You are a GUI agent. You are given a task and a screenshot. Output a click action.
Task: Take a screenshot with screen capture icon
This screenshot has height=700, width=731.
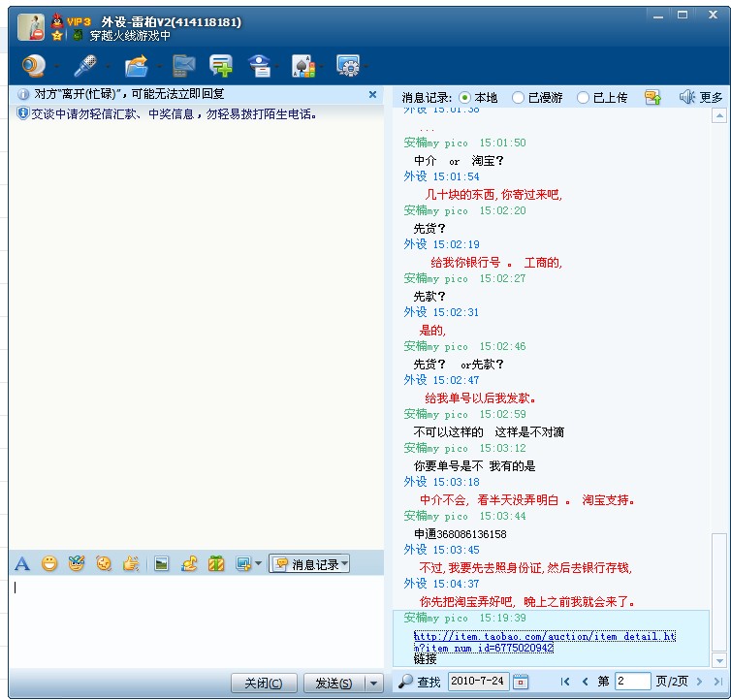pos(243,564)
